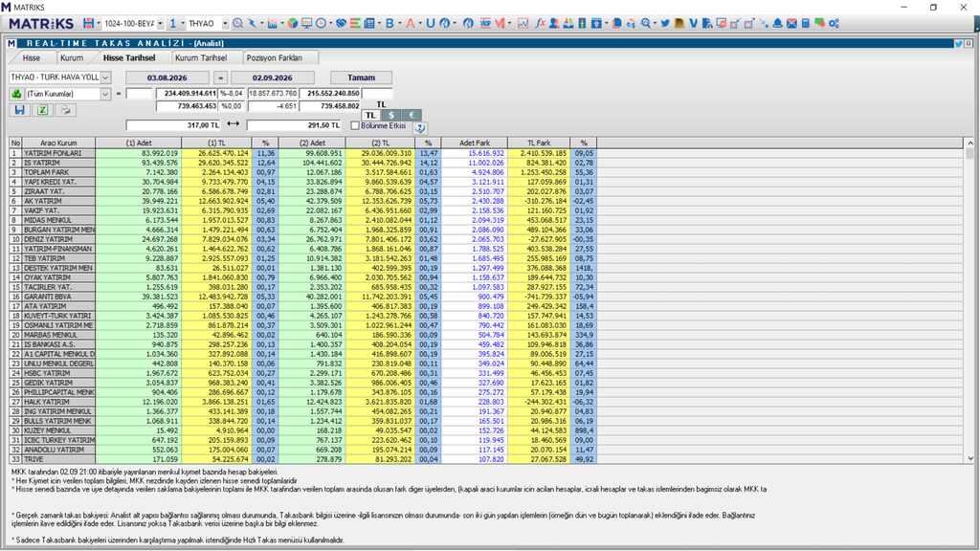Open dropdown arrow next to page number 1
980x551 pixels.
point(183,23)
